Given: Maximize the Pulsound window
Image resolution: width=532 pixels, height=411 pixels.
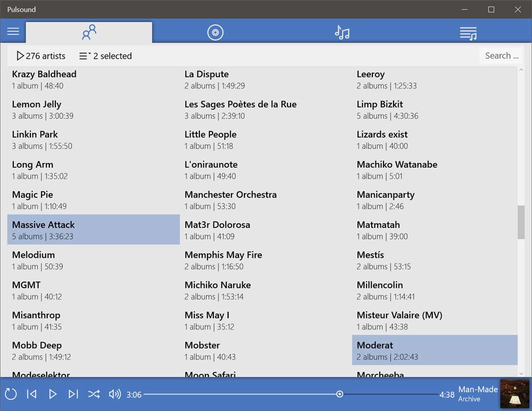Looking at the screenshot, I should [x=491, y=9].
